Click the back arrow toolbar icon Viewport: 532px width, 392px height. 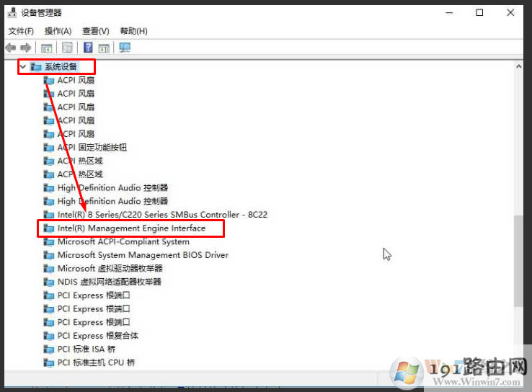10,48
